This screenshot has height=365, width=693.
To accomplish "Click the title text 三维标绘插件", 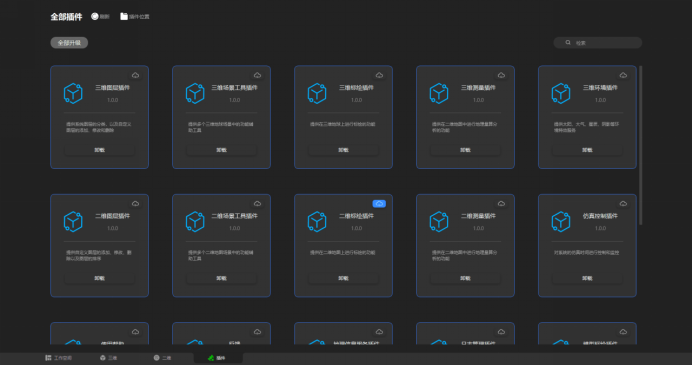I will [356, 87].
